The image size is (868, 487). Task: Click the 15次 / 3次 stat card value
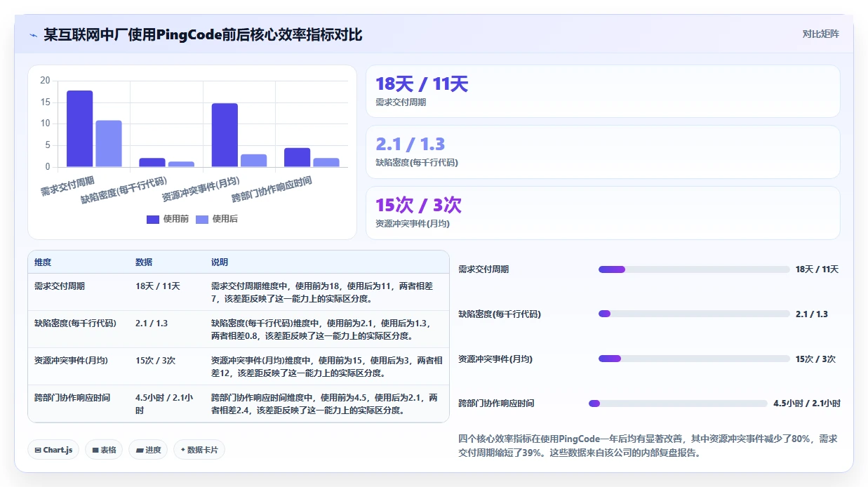pyautogui.click(x=419, y=205)
